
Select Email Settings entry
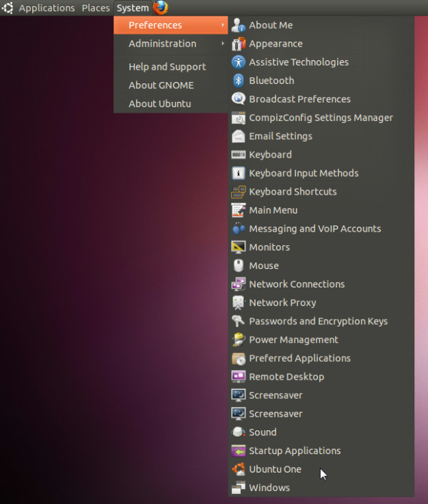point(321,136)
